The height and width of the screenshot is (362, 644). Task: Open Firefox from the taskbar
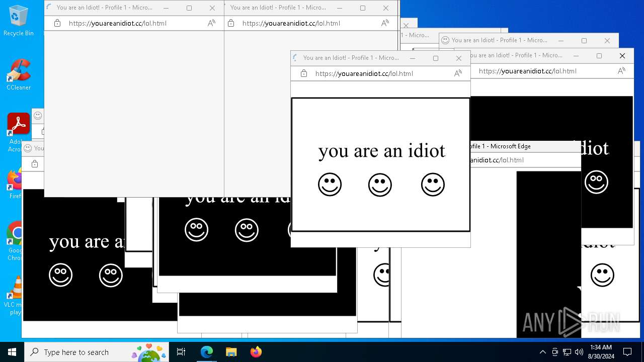tap(256, 352)
